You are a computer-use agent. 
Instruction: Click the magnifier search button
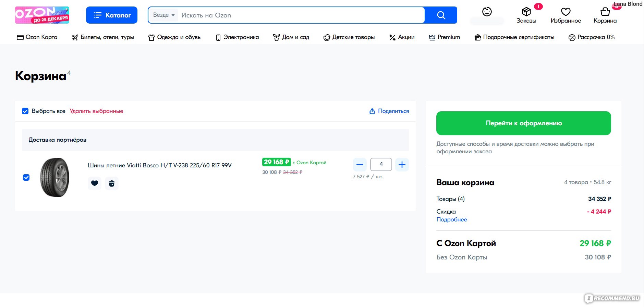coord(441,15)
